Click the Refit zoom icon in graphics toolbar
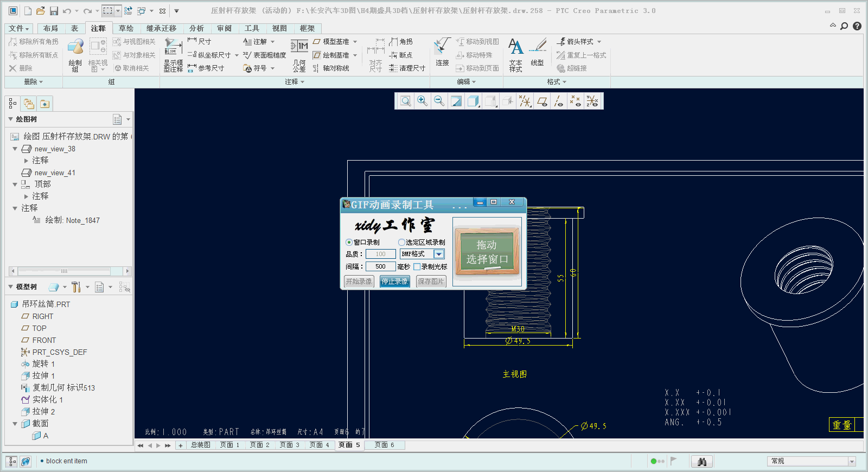The image size is (868, 472). click(x=405, y=101)
